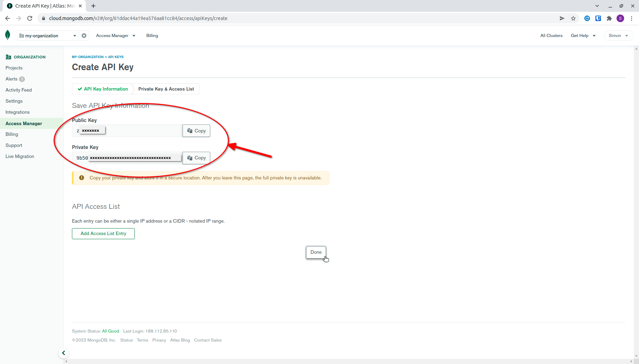The height and width of the screenshot is (364, 639).
Task: Click the MongoDB leaf logo
Action: [8, 35]
